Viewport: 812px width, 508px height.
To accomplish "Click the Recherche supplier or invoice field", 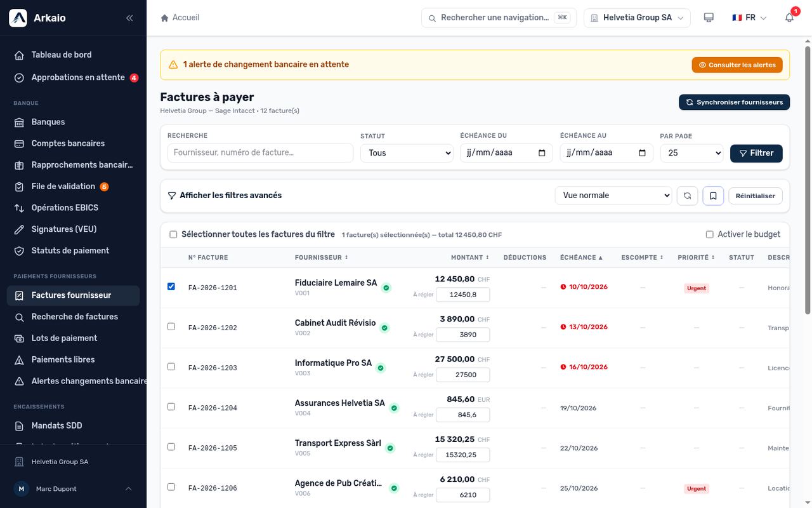I will click(x=260, y=153).
